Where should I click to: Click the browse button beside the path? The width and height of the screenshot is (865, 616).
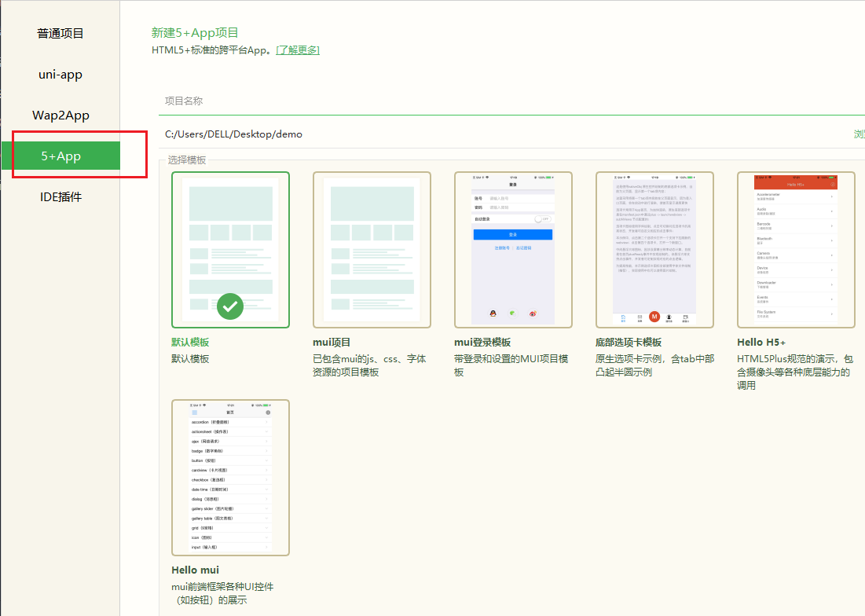point(859,134)
